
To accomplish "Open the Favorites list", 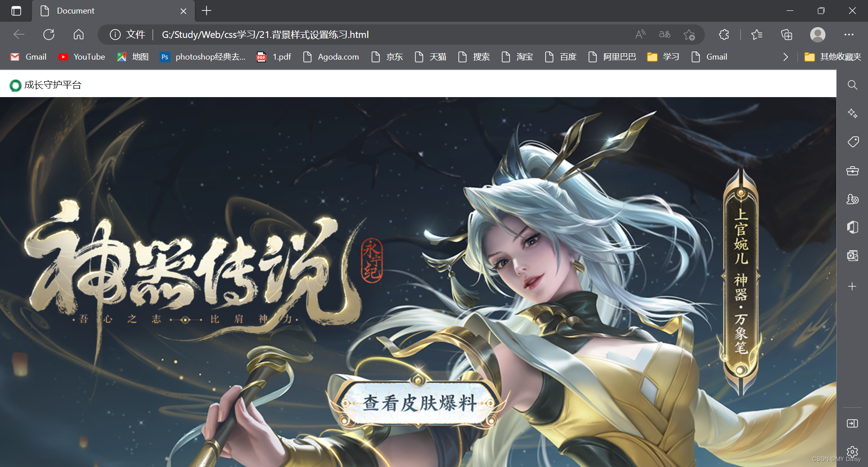I will [757, 34].
